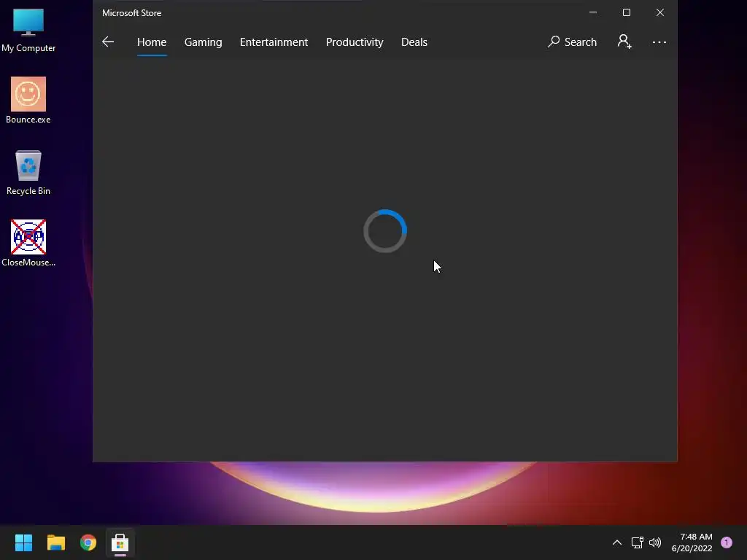Show hidden system tray icons

point(617,542)
